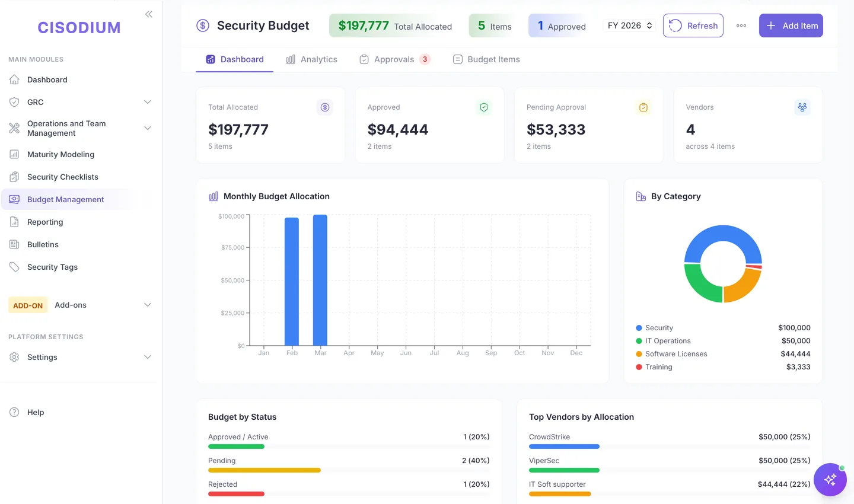The height and width of the screenshot is (504, 854).
Task: Expand Operations and Team Management chevron
Action: [x=148, y=128]
